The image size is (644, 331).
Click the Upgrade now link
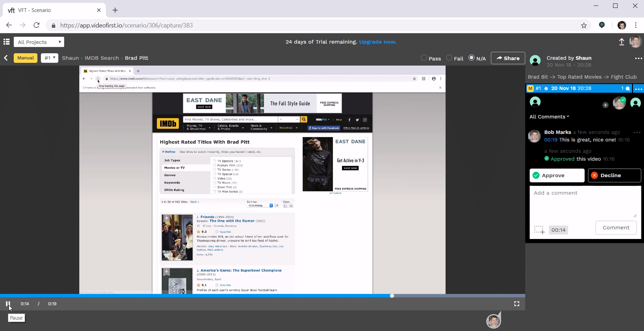[377, 42]
